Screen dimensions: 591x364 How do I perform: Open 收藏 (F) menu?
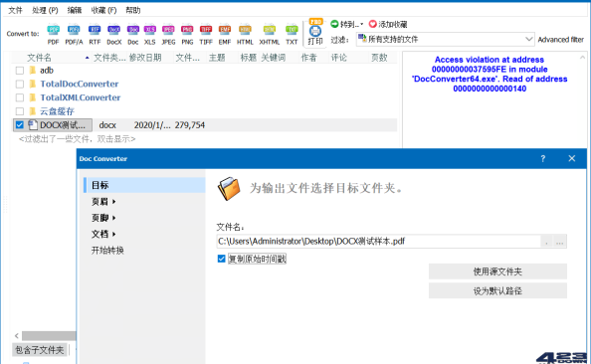[x=103, y=10]
